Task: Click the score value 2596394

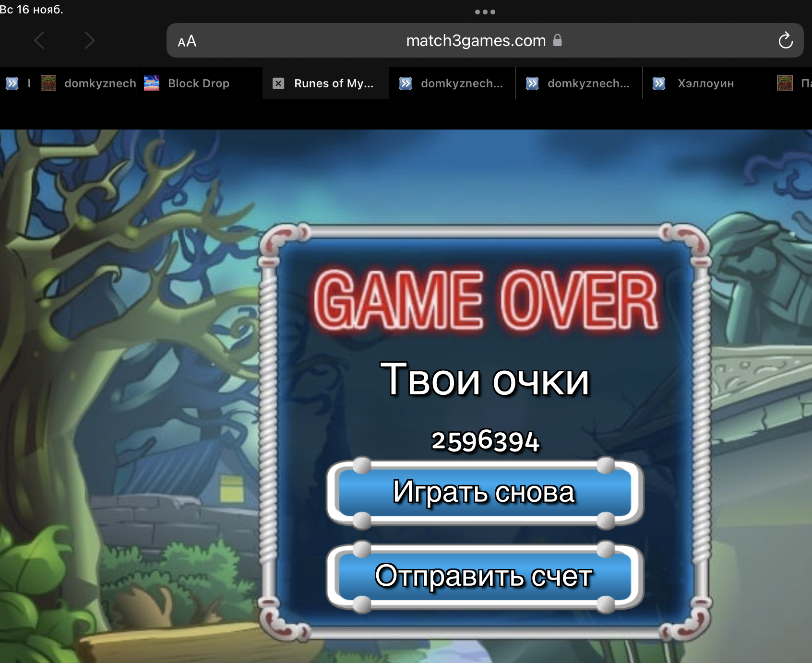Action: (x=485, y=441)
